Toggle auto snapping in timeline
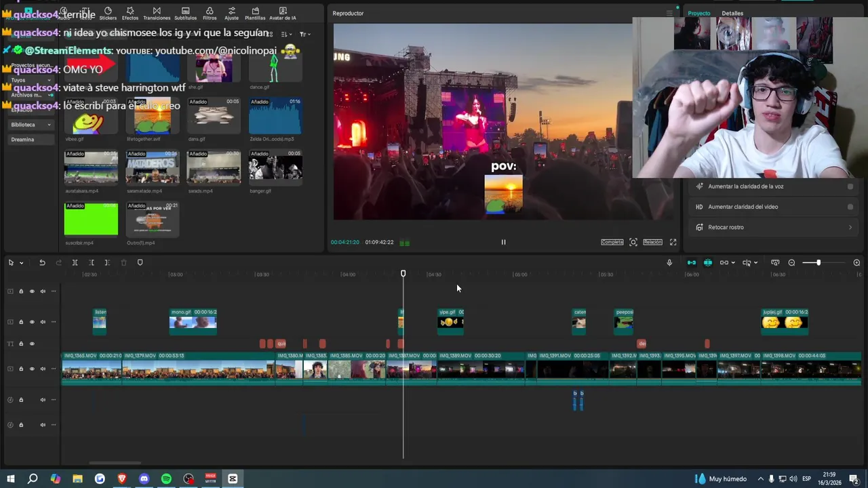This screenshot has height=488, width=868. pyautogui.click(x=707, y=262)
